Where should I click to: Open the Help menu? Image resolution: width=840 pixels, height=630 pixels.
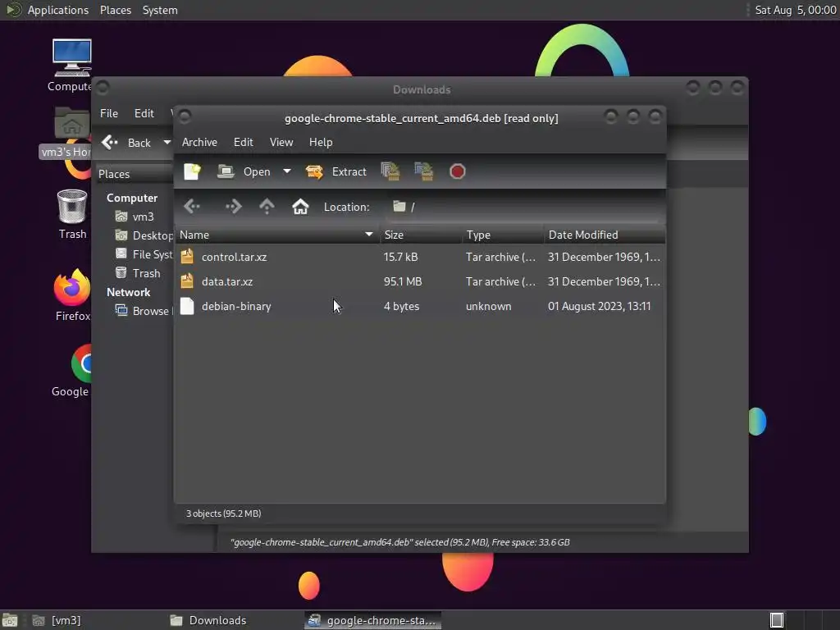[321, 142]
